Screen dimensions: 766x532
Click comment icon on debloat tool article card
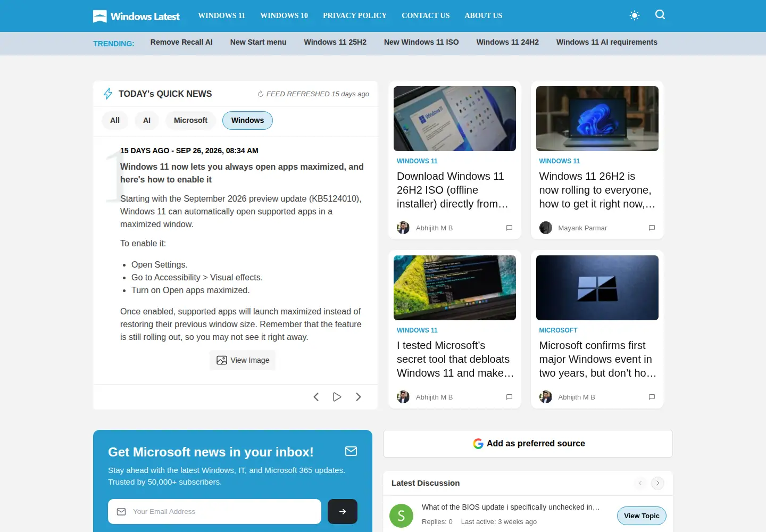509,397
